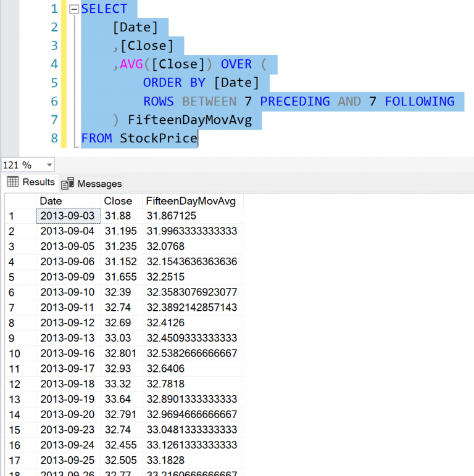Select the Date column header
Screen dimensions: 474x476
(69, 201)
